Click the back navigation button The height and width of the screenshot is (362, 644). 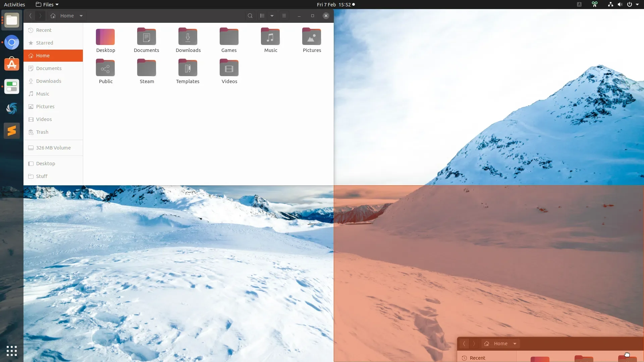tap(30, 16)
